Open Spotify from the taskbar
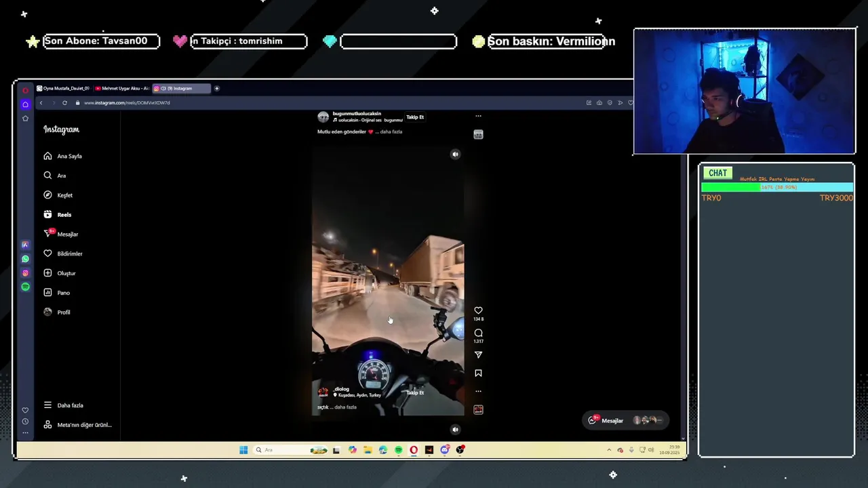Viewport: 868px width, 488px height. [x=398, y=450]
